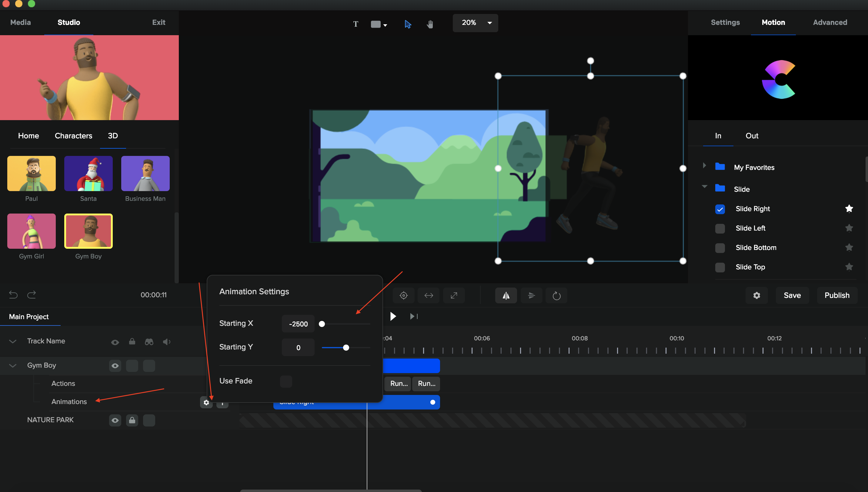The width and height of the screenshot is (868, 492).
Task: Open project settings gear beside Save
Action: 756,295
